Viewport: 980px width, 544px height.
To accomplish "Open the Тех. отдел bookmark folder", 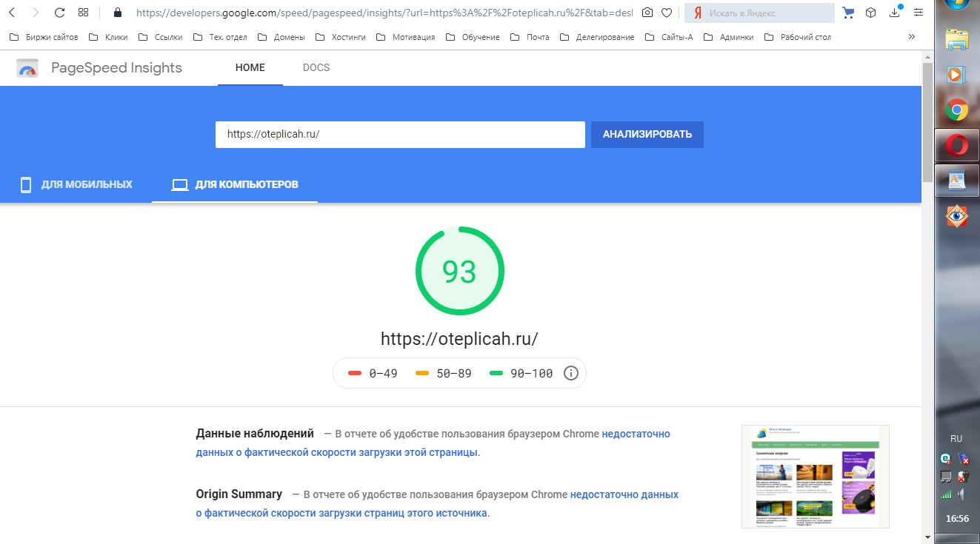I will pyautogui.click(x=220, y=37).
